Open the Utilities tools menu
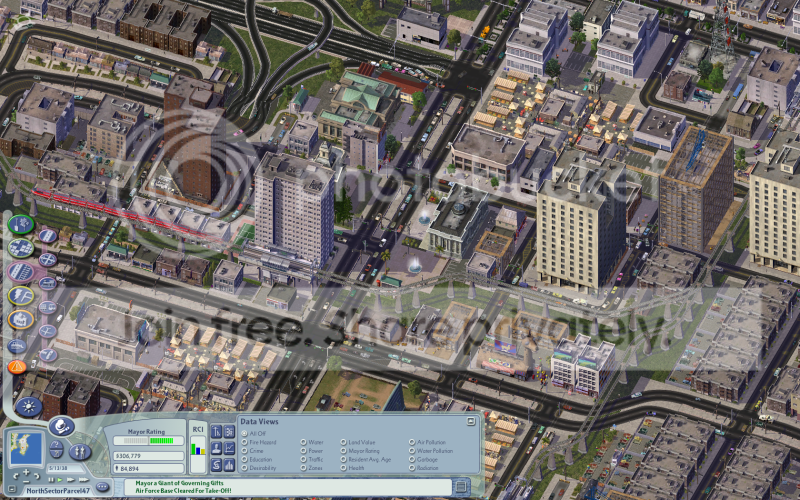Viewport: 800px width, 500px height. click(x=21, y=296)
